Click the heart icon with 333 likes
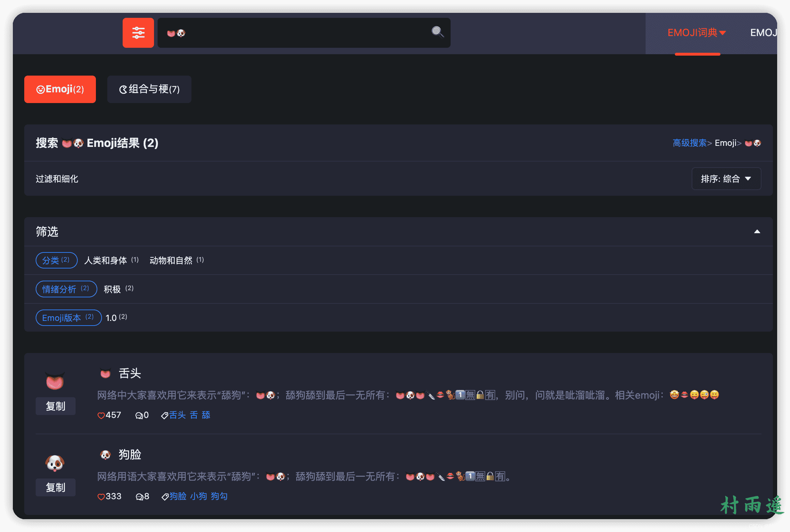Viewport: 790px width, 532px height. [101, 497]
